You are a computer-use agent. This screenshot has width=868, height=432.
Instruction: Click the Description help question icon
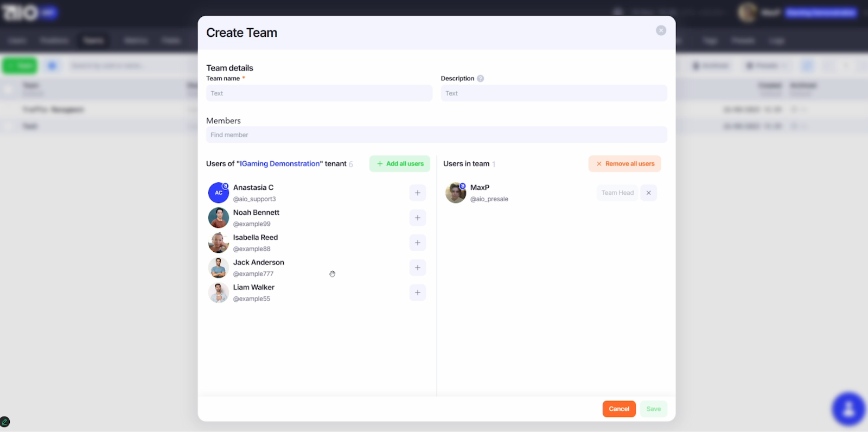480,79
